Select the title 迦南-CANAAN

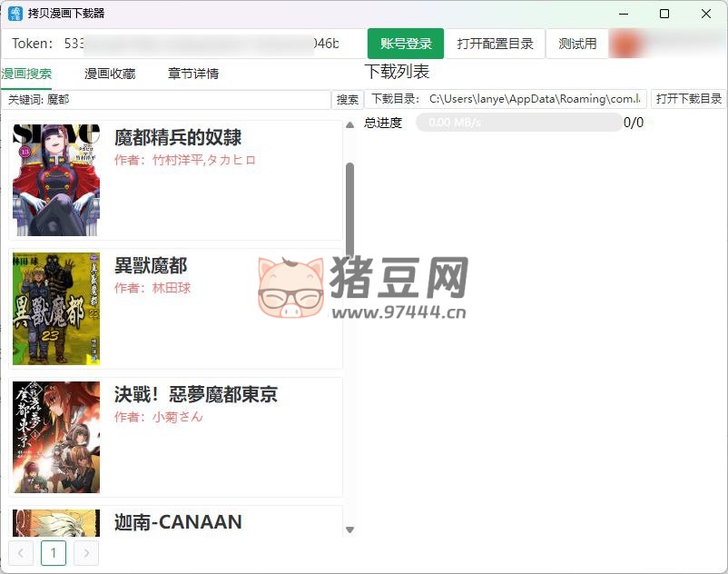(x=178, y=522)
